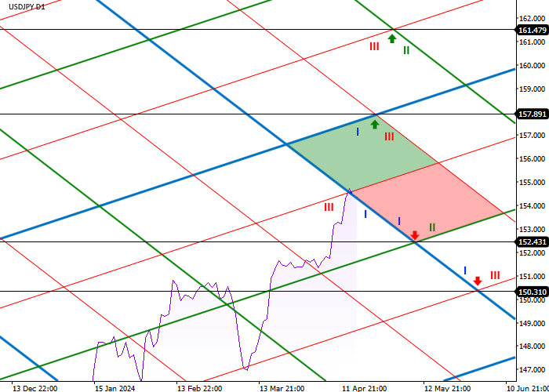The height and width of the screenshot is (392, 549).
Task: Click the 148.000 price axis value
Action: [x=533, y=347]
